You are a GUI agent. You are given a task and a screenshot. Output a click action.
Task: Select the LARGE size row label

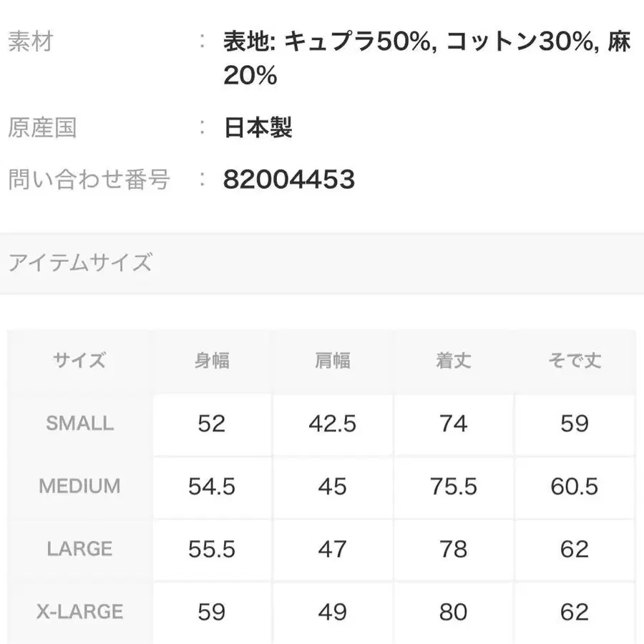[79, 549]
